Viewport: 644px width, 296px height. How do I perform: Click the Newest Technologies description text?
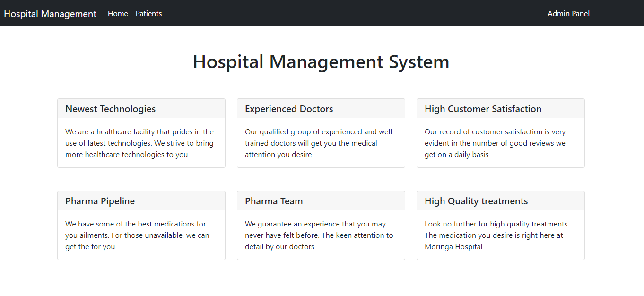(x=139, y=142)
